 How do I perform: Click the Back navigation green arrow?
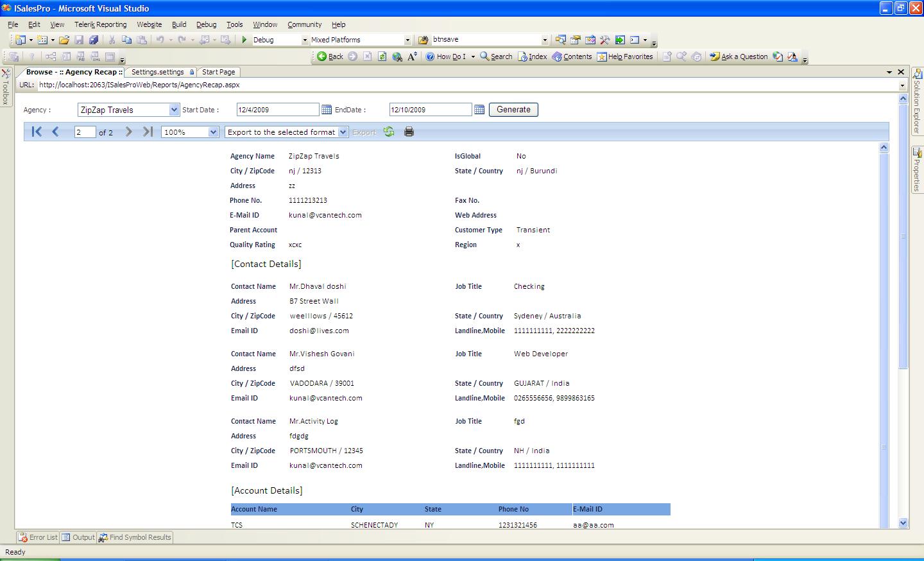click(x=330, y=56)
